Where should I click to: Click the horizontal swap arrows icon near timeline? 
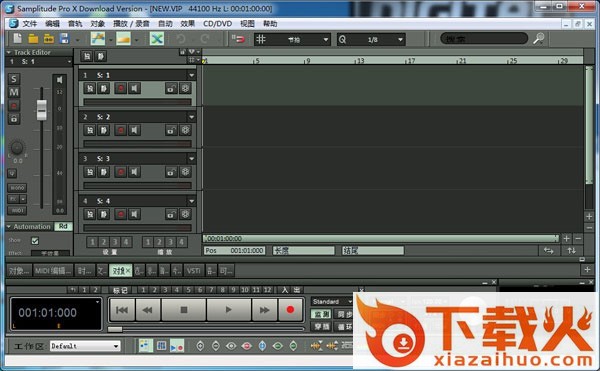(x=549, y=251)
